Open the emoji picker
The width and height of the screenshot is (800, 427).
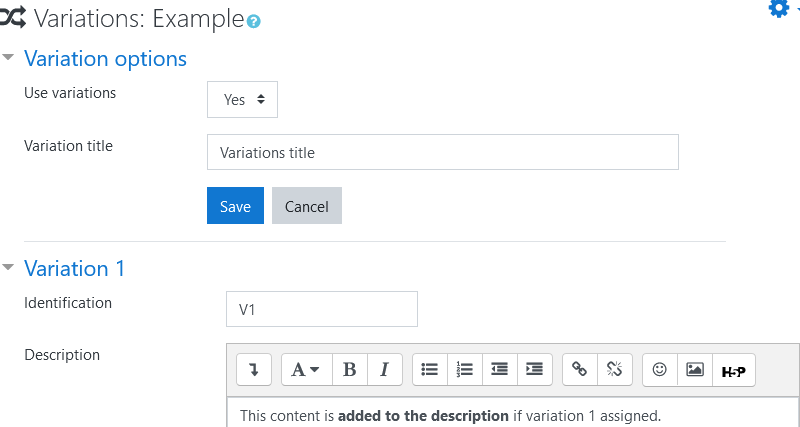click(659, 369)
